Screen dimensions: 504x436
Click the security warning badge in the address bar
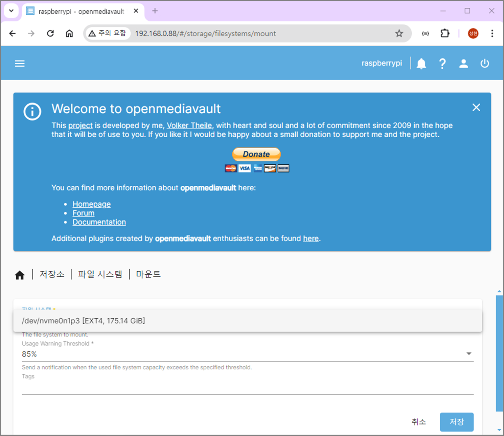coord(107,33)
